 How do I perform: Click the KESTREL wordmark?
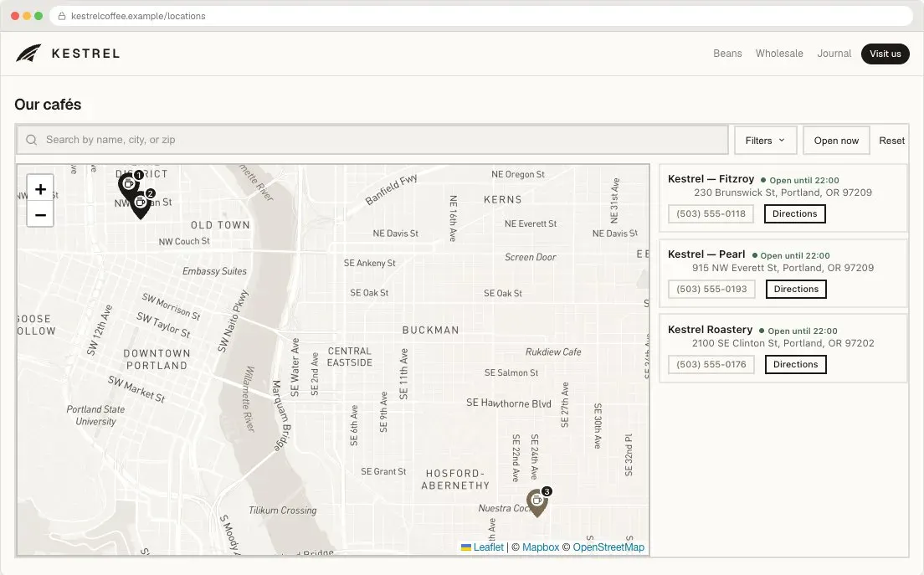tap(86, 54)
